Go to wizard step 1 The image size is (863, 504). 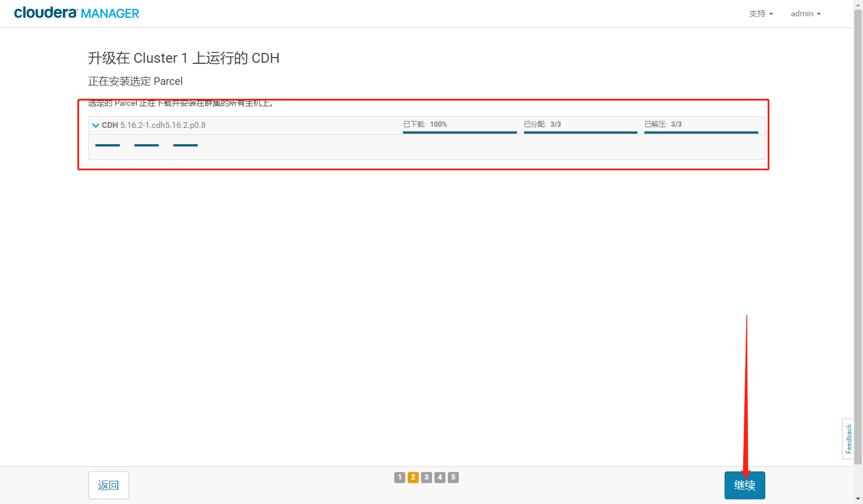(x=400, y=477)
